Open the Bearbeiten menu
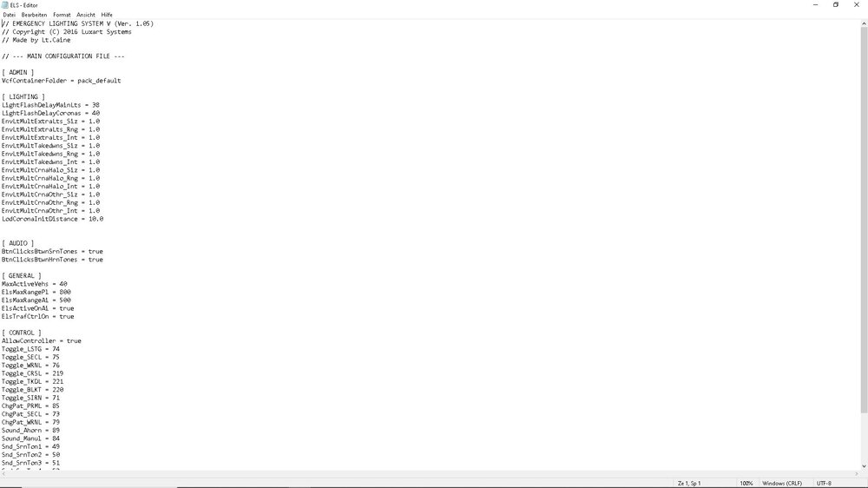This screenshot has width=868, height=488. 34,15
